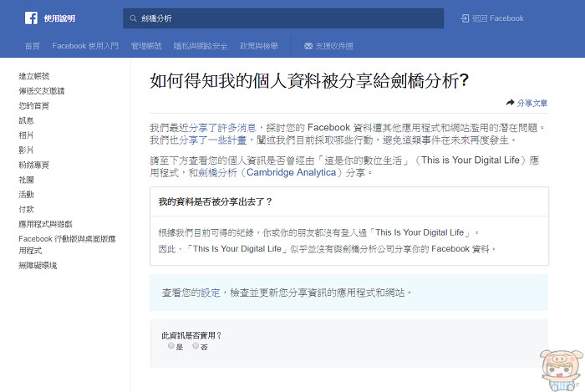Open Facebook 行動版與桌面版應用程式 sidebar link

(67, 245)
